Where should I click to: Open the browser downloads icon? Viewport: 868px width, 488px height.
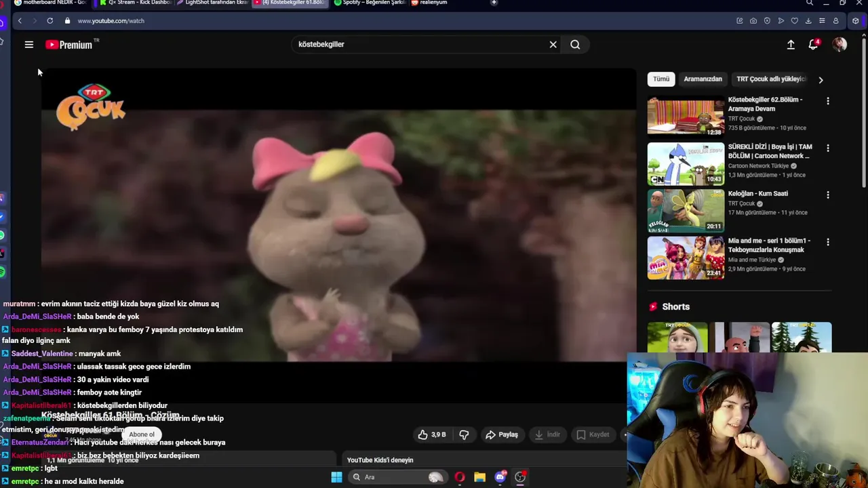coord(808,21)
